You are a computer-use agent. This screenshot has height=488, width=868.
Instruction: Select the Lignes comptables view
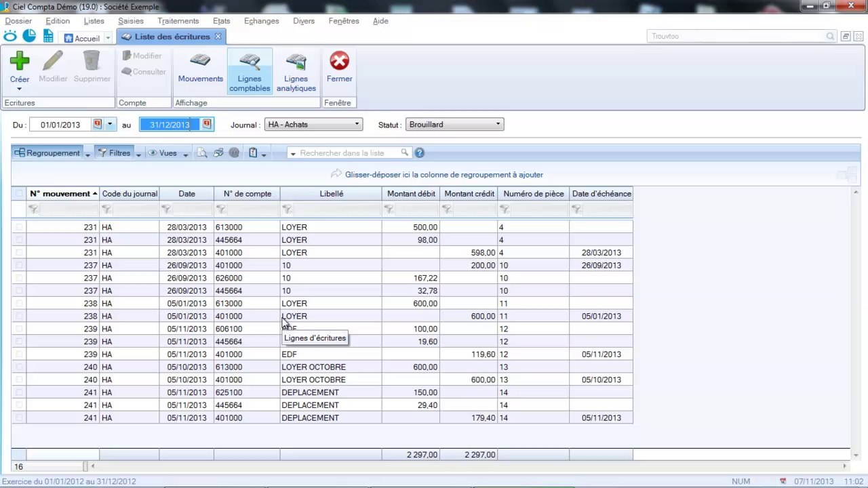click(x=250, y=71)
